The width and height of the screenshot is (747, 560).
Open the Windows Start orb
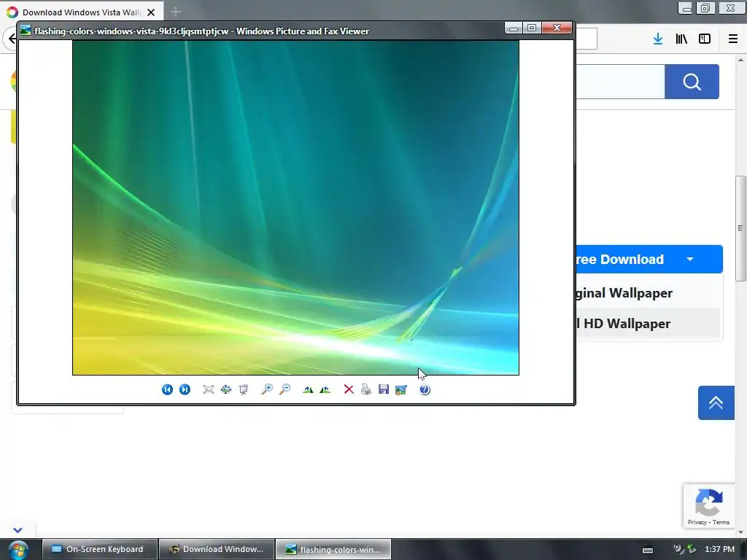tap(18, 550)
